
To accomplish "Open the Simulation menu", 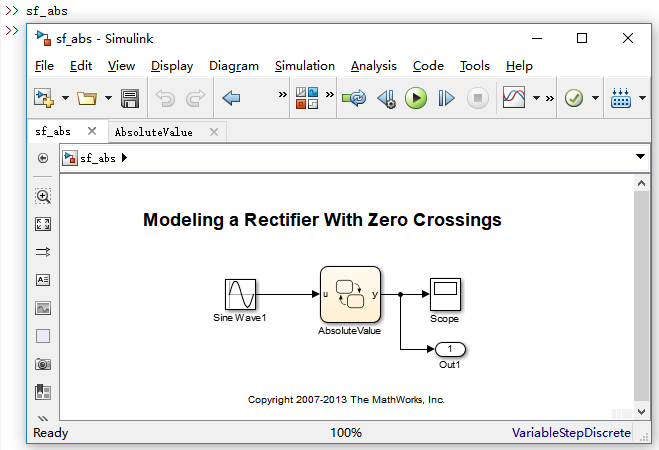I will pyautogui.click(x=305, y=66).
